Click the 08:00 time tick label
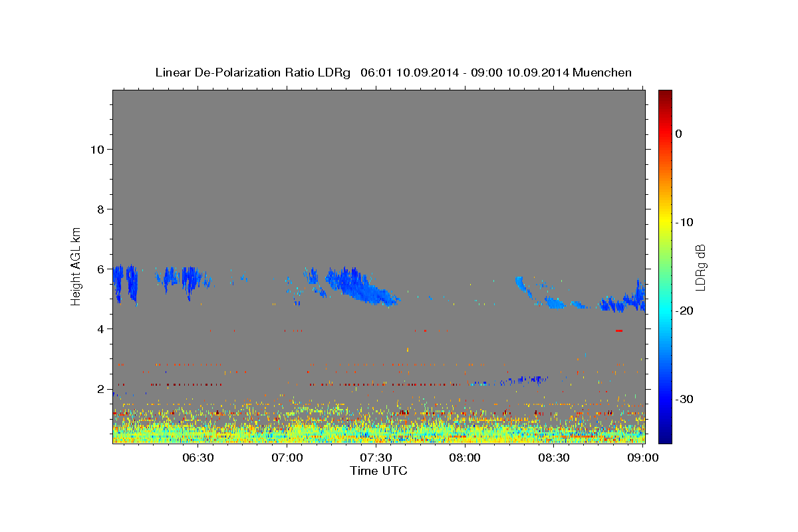The height and width of the screenshot is (532, 798). click(x=465, y=458)
